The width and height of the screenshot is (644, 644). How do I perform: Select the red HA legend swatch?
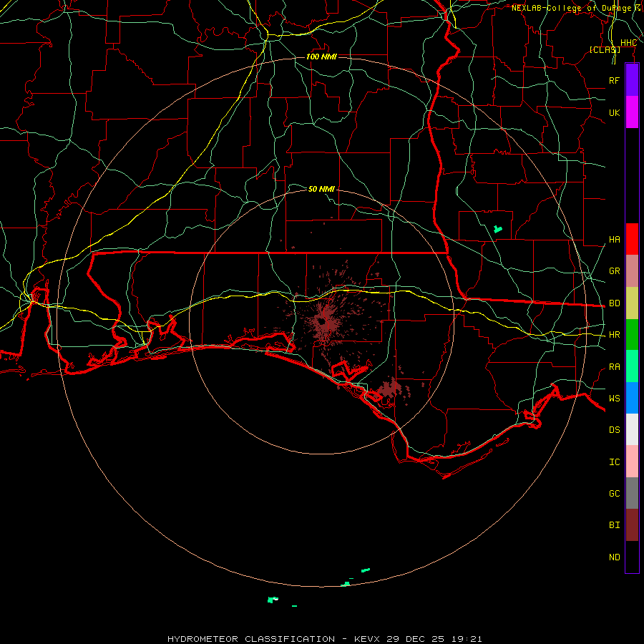632,239
